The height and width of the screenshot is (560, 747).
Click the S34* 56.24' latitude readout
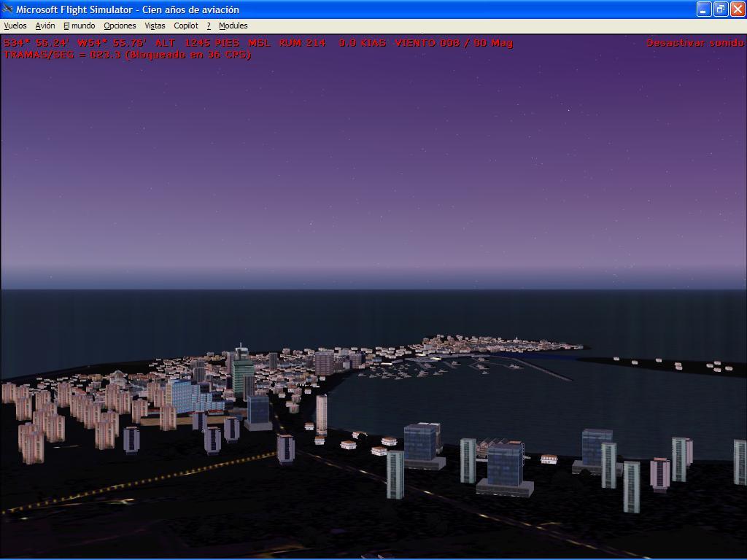coord(36,43)
